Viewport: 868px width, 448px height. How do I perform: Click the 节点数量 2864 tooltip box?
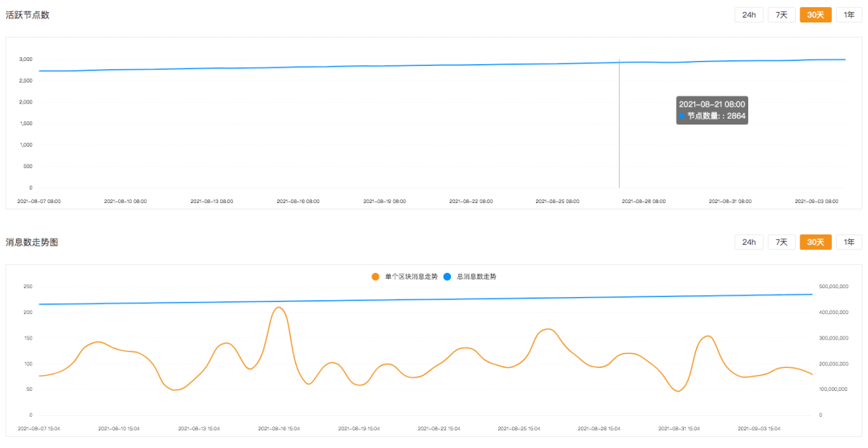pos(712,110)
